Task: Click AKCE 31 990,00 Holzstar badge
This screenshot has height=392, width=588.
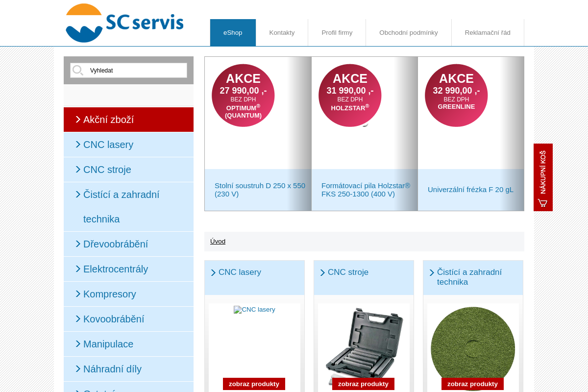Action: 350,96
